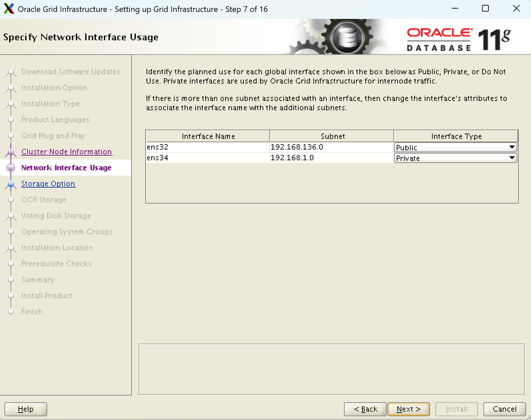Click the Installation Type step icon
The height and width of the screenshot is (420, 531).
(11, 105)
